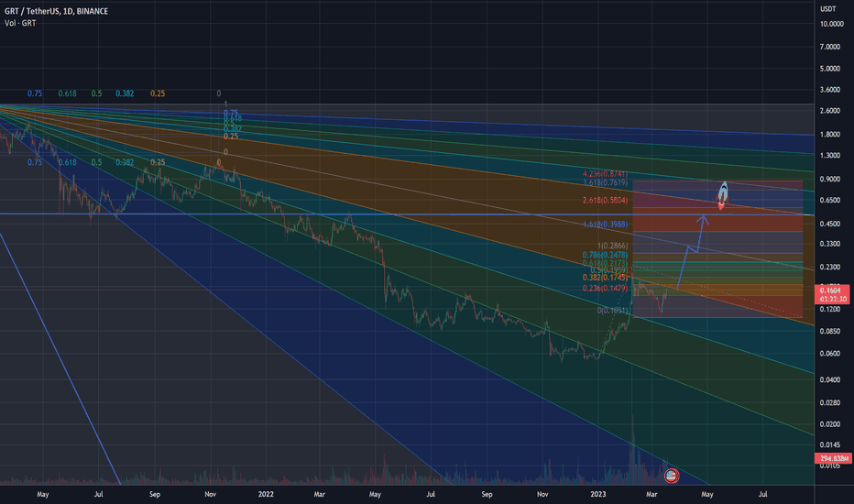The height and width of the screenshot is (504, 854).
Task: Click the 0(0.1051) Fibonacci level label
Action: coord(612,311)
